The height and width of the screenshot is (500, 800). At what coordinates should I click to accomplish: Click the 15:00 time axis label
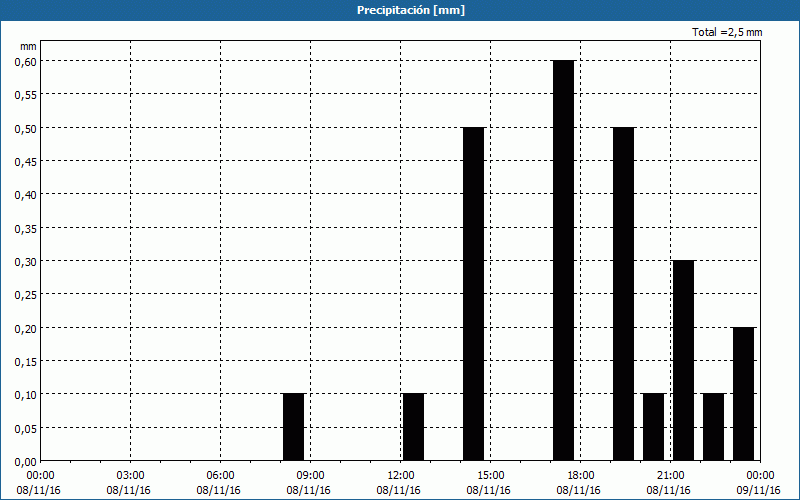pyautogui.click(x=491, y=476)
